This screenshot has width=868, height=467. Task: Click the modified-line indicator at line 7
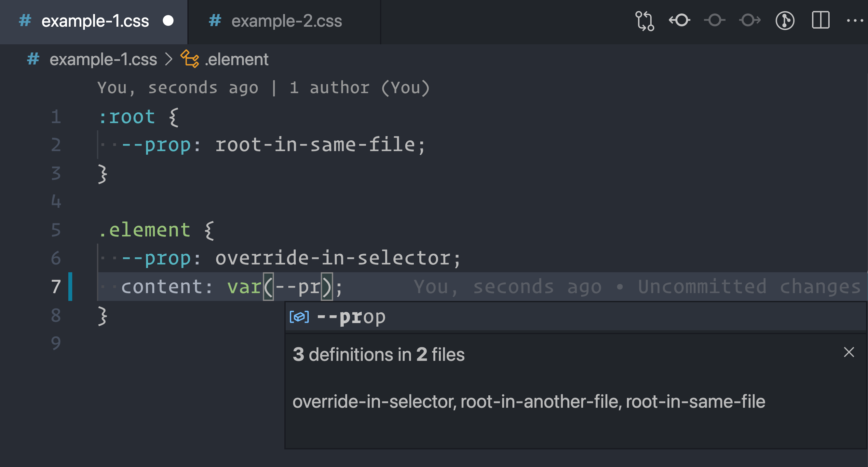[x=70, y=287]
